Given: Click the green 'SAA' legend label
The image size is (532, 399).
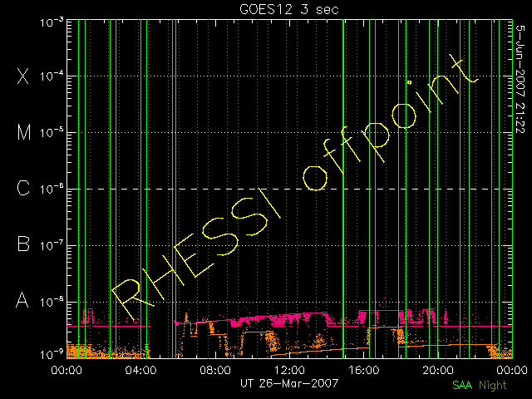Looking at the screenshot, I should 462,385.
